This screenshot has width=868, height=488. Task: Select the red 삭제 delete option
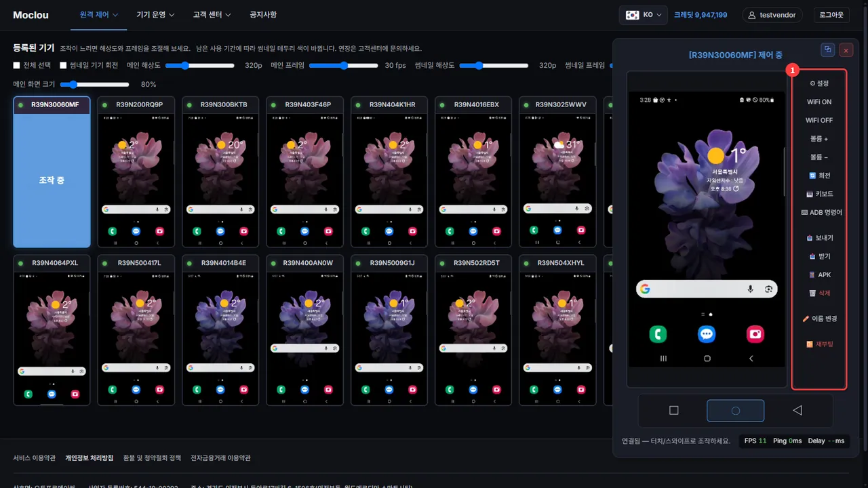point(819,293)
